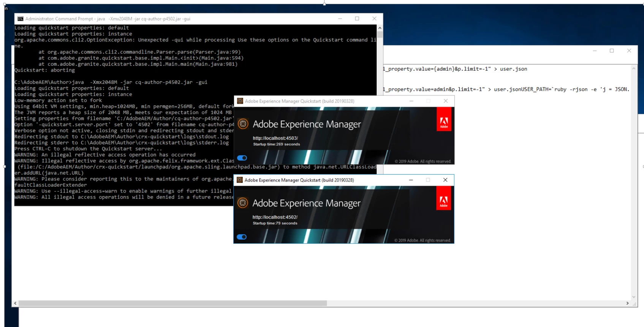
Task: Click the '> user.json' text in background window
Action: [511, 69]
